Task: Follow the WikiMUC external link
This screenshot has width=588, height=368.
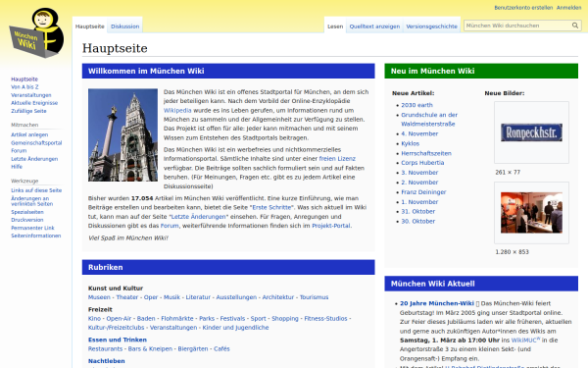Action: coord(525,340)
